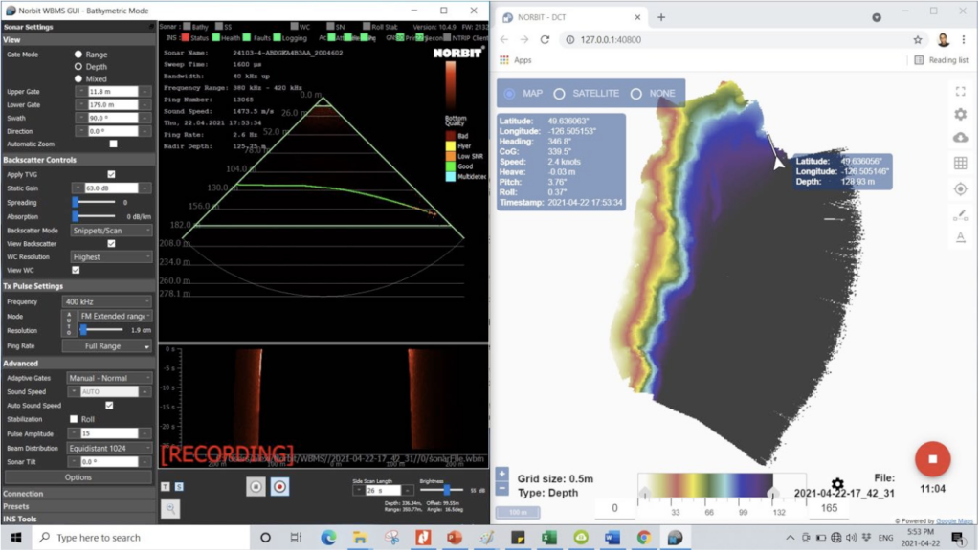This screenshot has height=553, width=980.
Task: Collapse the View section header
Action: tap(78, 40)
